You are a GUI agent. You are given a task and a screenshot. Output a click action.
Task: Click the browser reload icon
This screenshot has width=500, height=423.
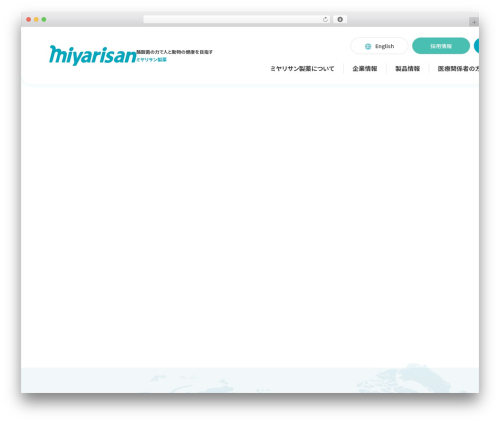[325, 20]
